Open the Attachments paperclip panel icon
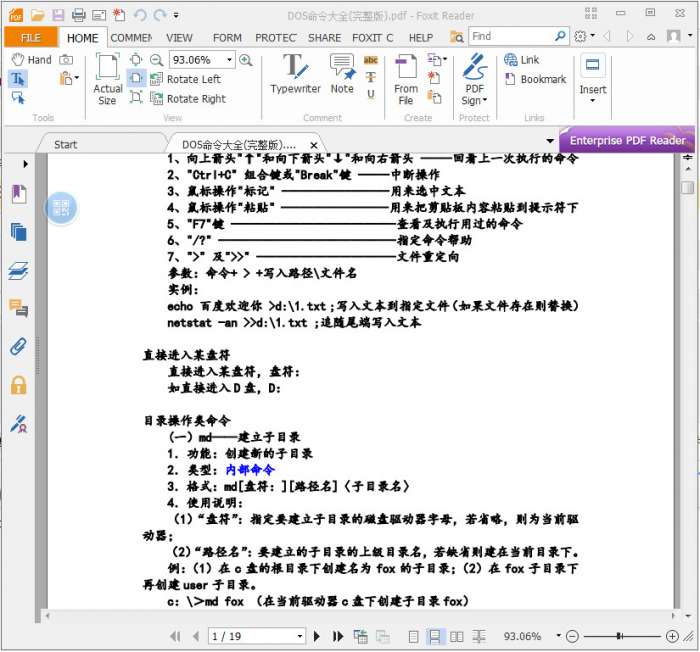Image resolution: width=700 pixels, height=652 pixels. click(x=18, y=346)
